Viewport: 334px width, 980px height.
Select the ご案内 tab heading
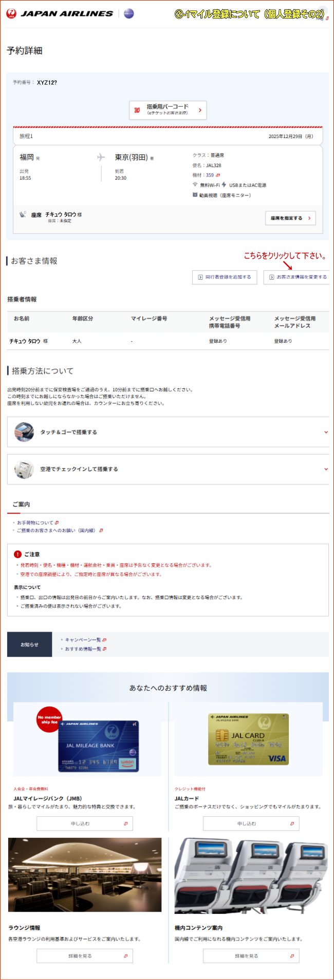(x=21, y=504)
